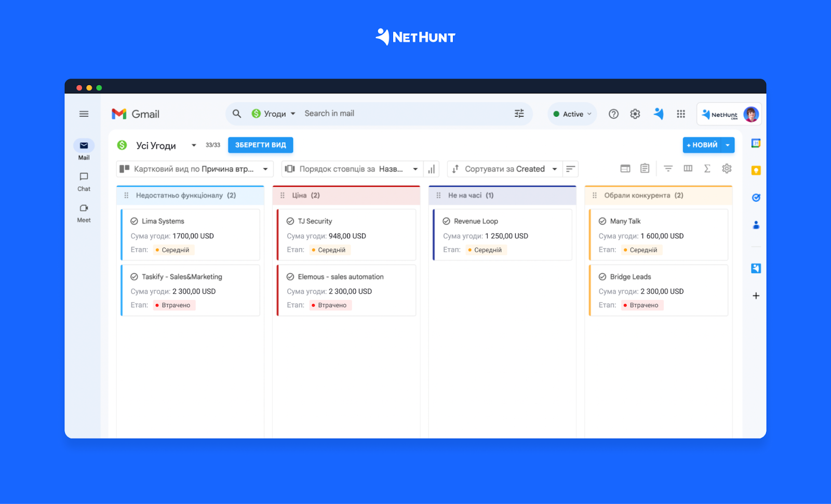The image size is (831, 504).
Task: Open Google Keep side panel icon
Action: (756, 170)
